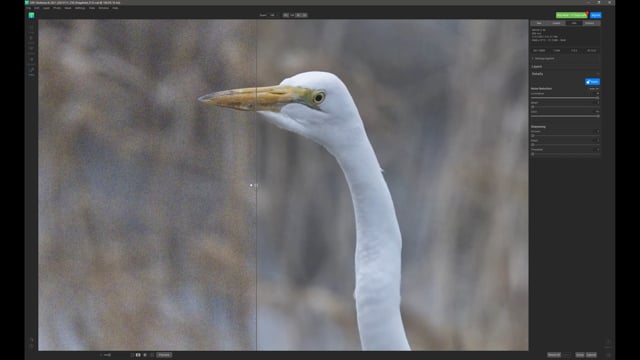Select the second tool icon in left toolbar

point(31,38)
